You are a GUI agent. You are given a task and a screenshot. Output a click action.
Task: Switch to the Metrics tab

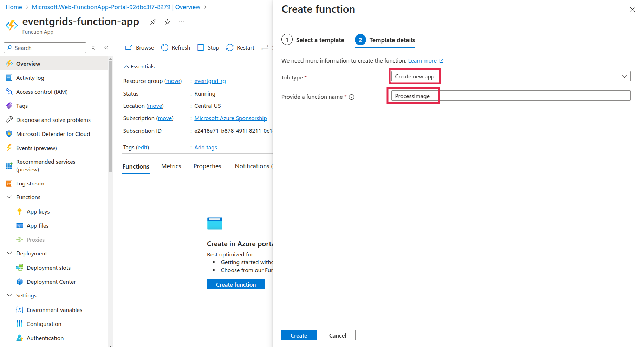click(x=171, y=166)
